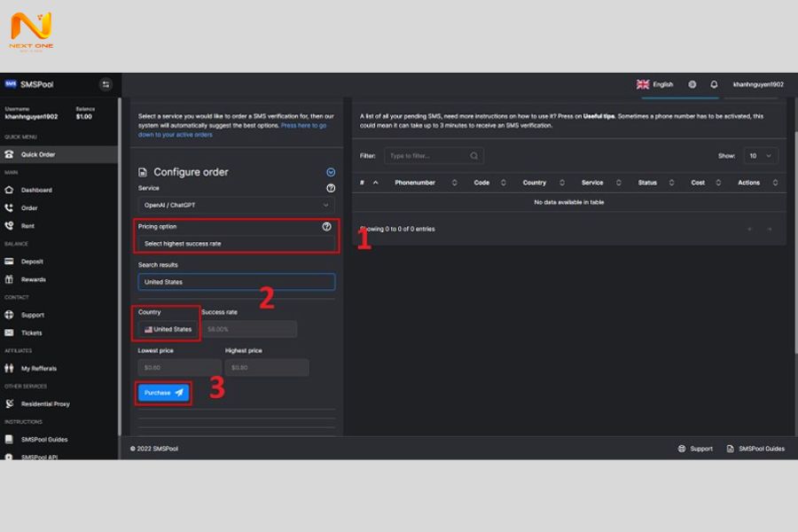Screen dimensions: 798x532
Task: Open the Rent sidebar item
Action: [x=27, y=226]
